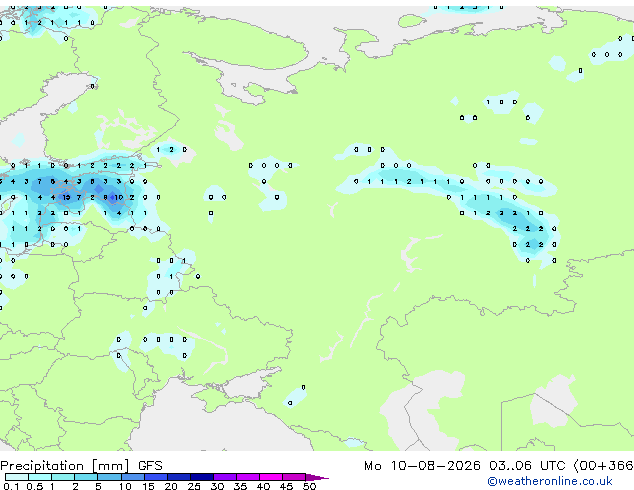Click the '50' legend scale label

tap(309, 486)
